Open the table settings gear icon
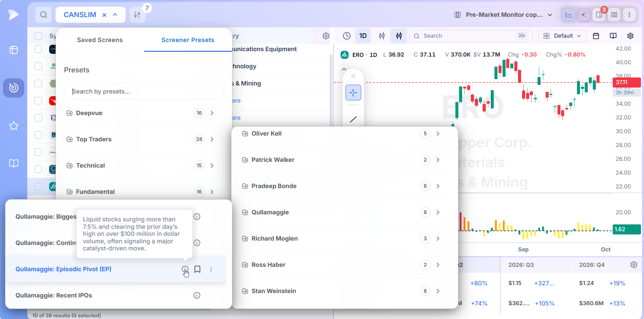This screenshot has height=319, width=644. 326,36
